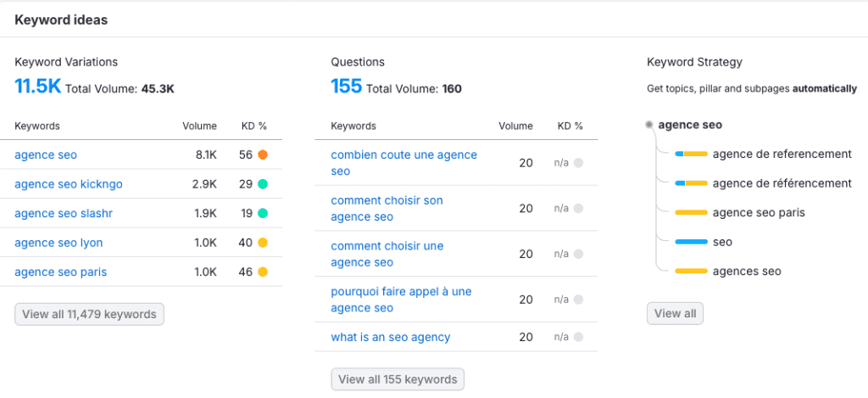Viewport: 868px width, 398px height.
Task: Open the 'agence seo' keyword link
Action: point(46,155)
